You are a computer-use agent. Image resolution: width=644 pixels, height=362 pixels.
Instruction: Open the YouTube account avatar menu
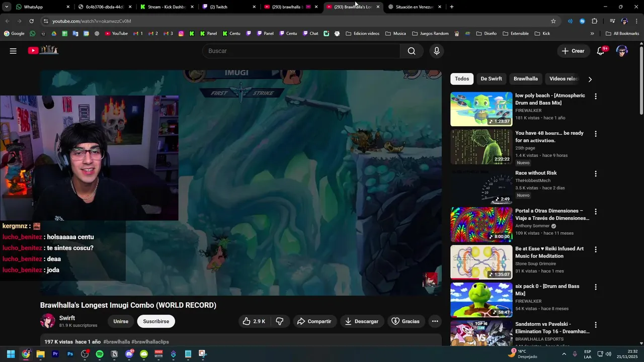622,51
